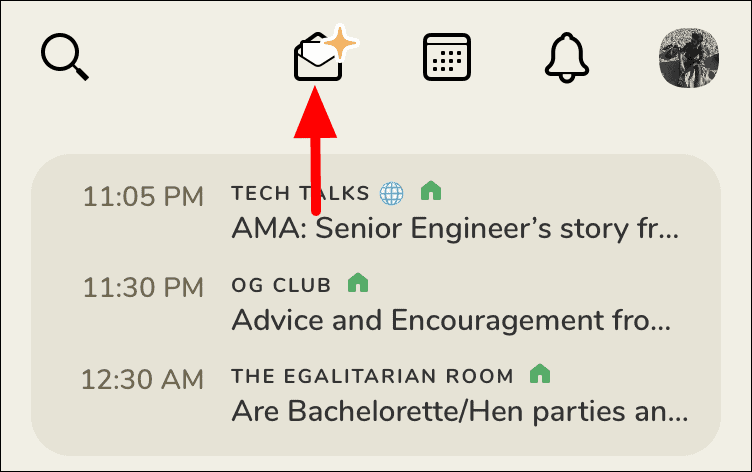
Task: Open Are Bachelorette/Hen parties event
Action: point(459,411)
